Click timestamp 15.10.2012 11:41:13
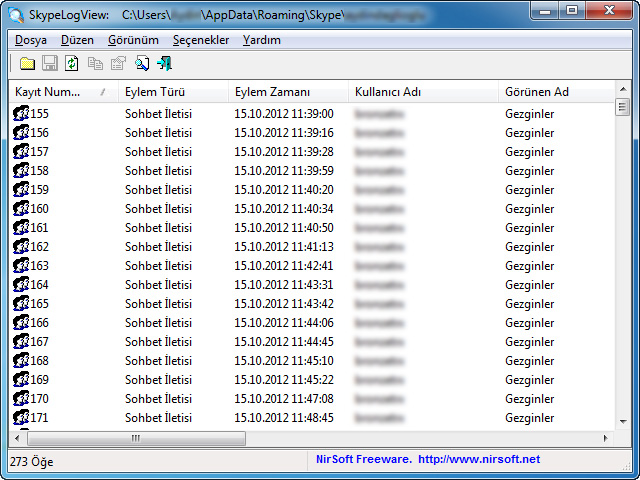 (284, 247)
